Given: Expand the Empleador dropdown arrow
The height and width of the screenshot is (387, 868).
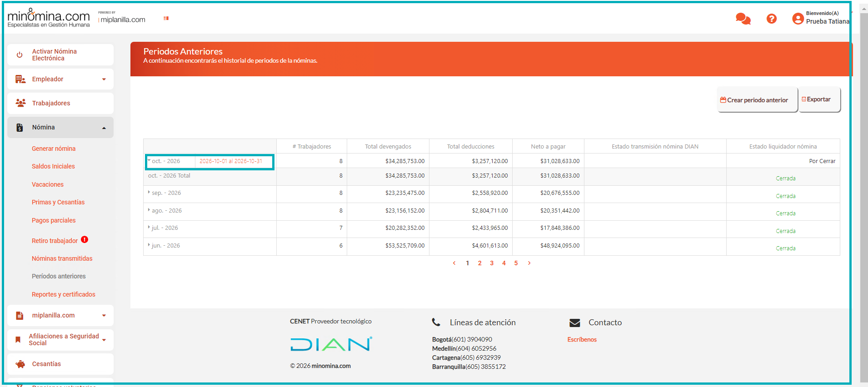Looking at the screenshot, I should coord(104,79).
